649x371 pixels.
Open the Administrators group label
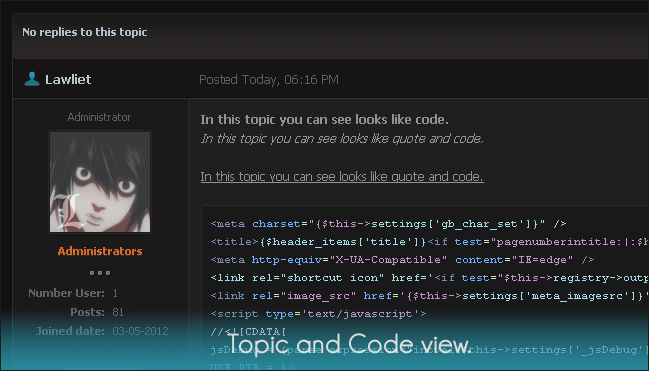100,251
